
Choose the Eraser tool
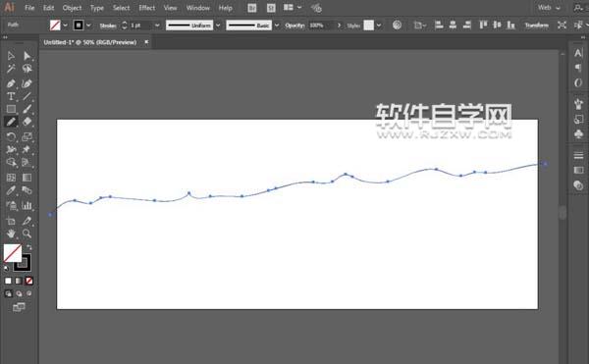coord(27,122)
